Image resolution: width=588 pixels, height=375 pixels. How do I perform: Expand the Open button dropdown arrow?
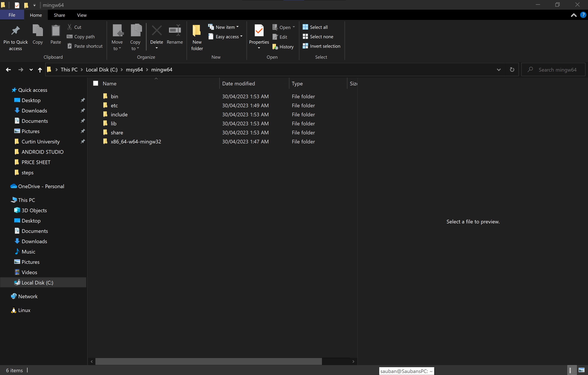[294, 27]
